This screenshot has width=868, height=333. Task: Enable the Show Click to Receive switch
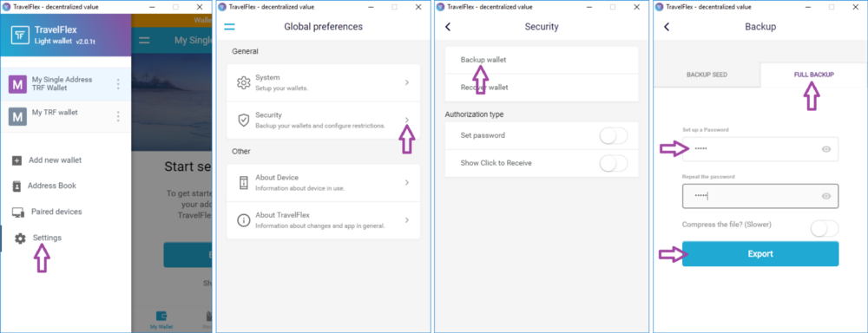(x=614, y=163)
